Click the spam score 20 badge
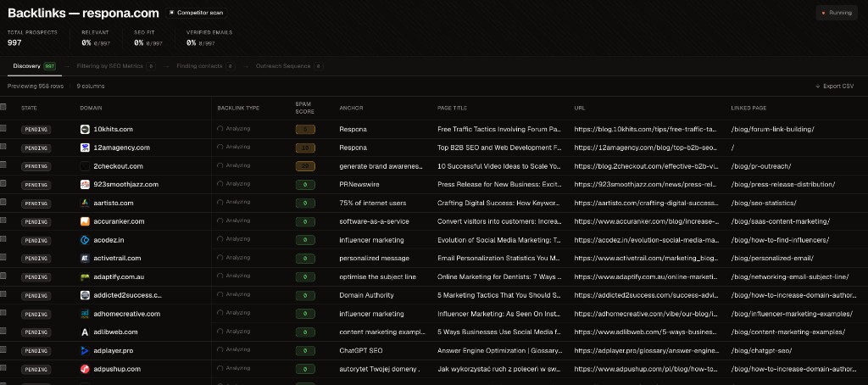Screen dimensions: 868x385 click(x=305, y=166)
